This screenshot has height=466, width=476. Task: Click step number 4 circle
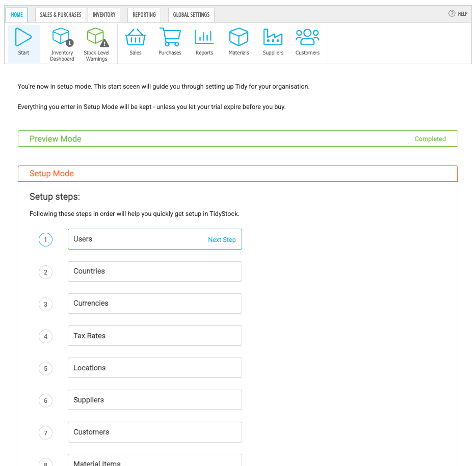[45, 337]
